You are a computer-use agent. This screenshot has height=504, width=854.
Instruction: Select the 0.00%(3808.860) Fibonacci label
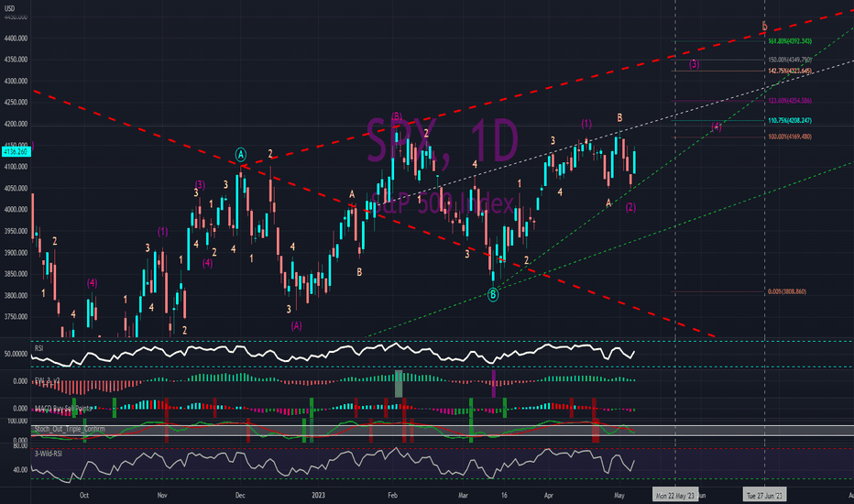pos(787,292)
